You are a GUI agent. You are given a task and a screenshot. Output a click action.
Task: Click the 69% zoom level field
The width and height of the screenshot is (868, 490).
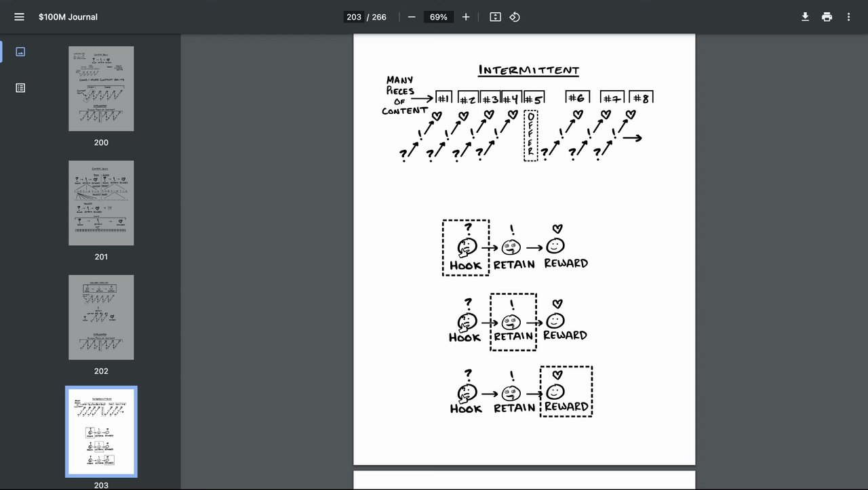pos(438,17)
